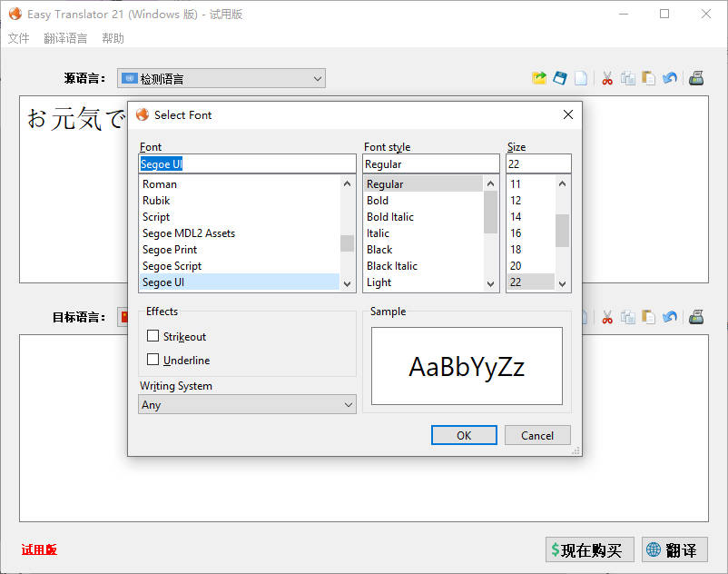
Task: Click the copy icon in target toolbar
Action: pos(628,317)
